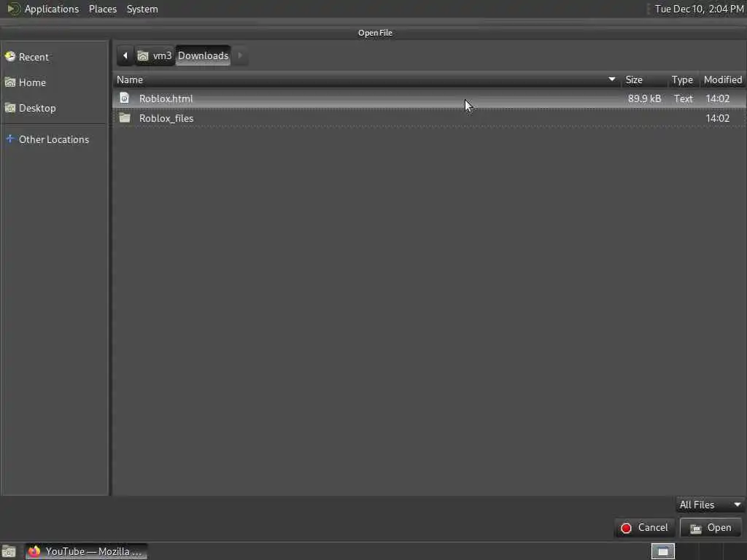Click the forward arrow in path bar

pyautogui.click(x=240, y=55)
